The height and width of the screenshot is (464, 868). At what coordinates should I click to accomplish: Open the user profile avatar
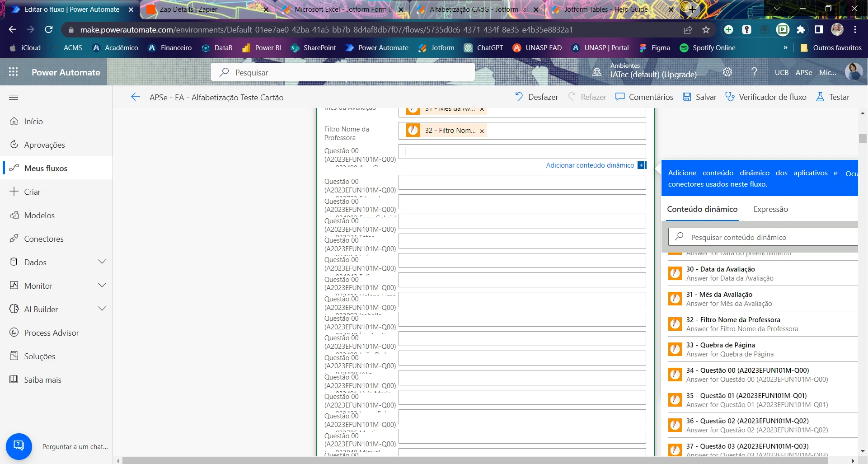pos(854,72)
